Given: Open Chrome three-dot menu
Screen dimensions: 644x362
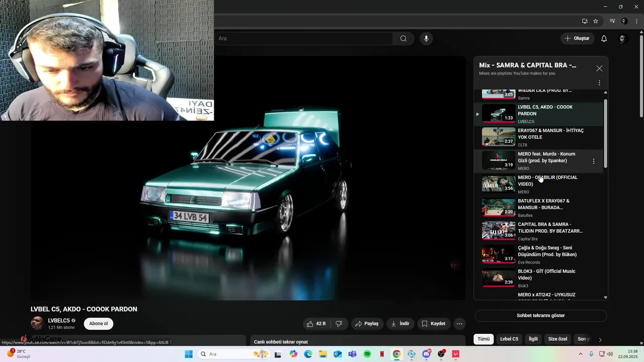Looking at the screenshot, I should tap(636, 21).
